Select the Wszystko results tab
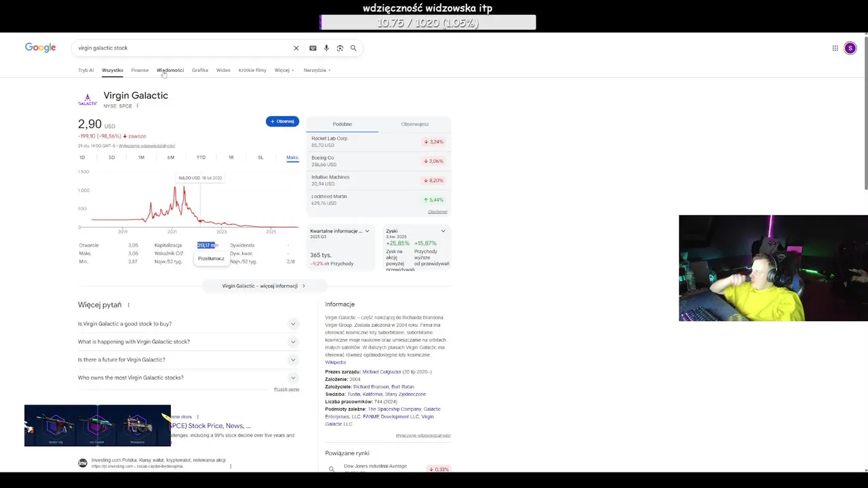This screenshot has height=488, width=868. tap(113, 70)
